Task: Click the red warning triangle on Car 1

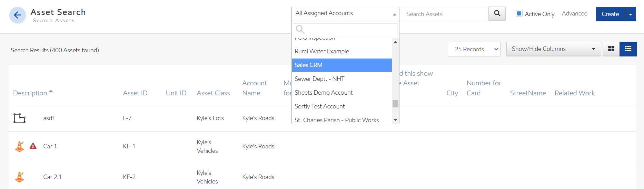Action: pos(33,146)
